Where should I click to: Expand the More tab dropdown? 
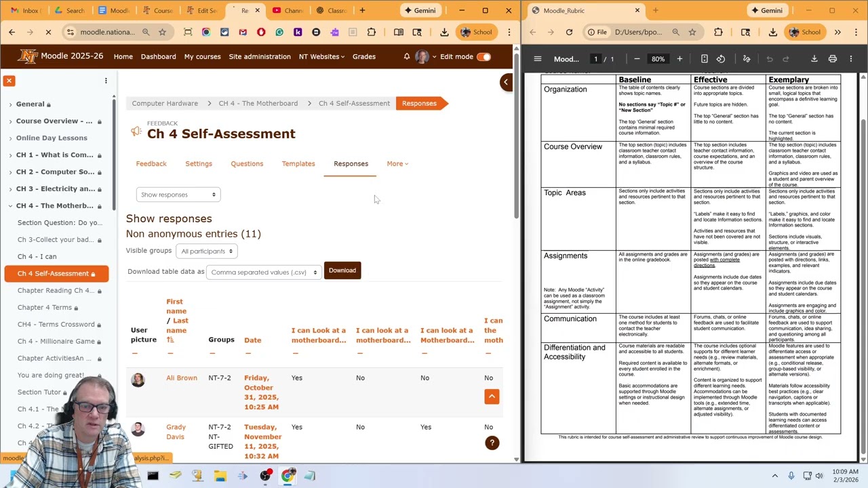coord(397,163)
